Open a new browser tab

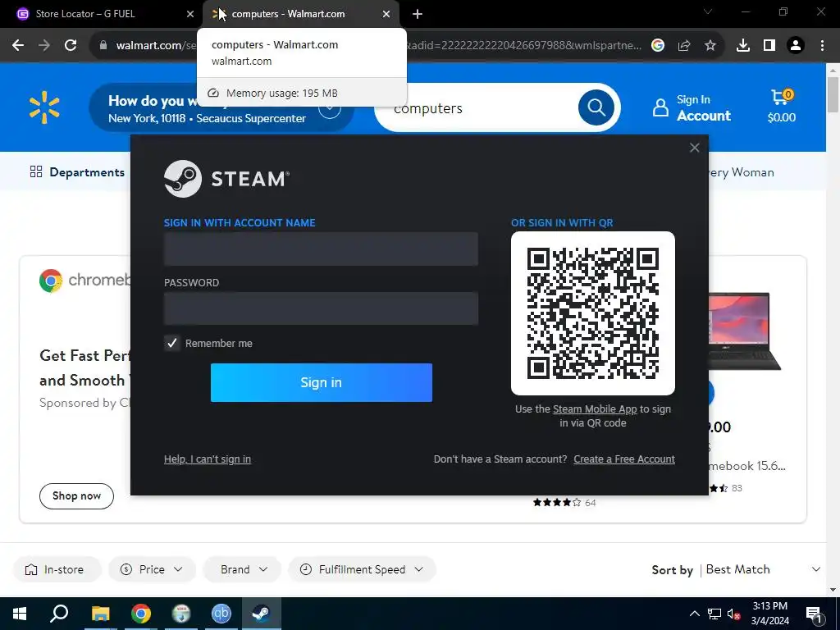point(418,14)
